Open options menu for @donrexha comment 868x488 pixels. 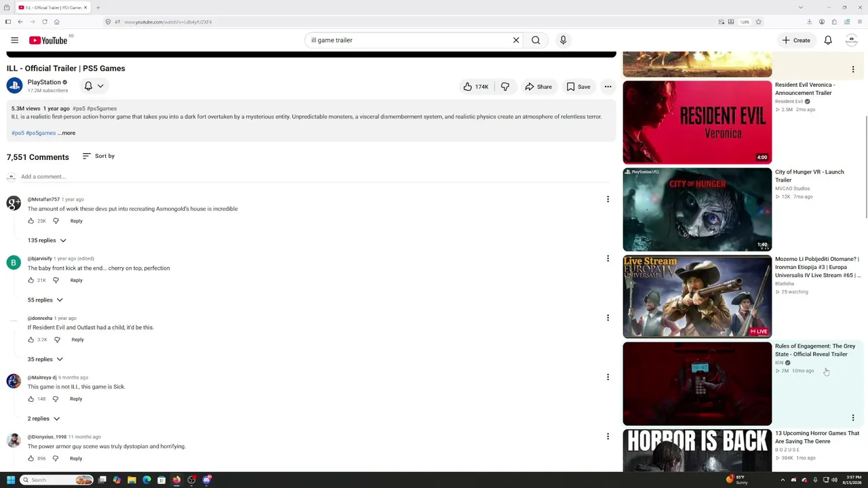coord(608,318)
